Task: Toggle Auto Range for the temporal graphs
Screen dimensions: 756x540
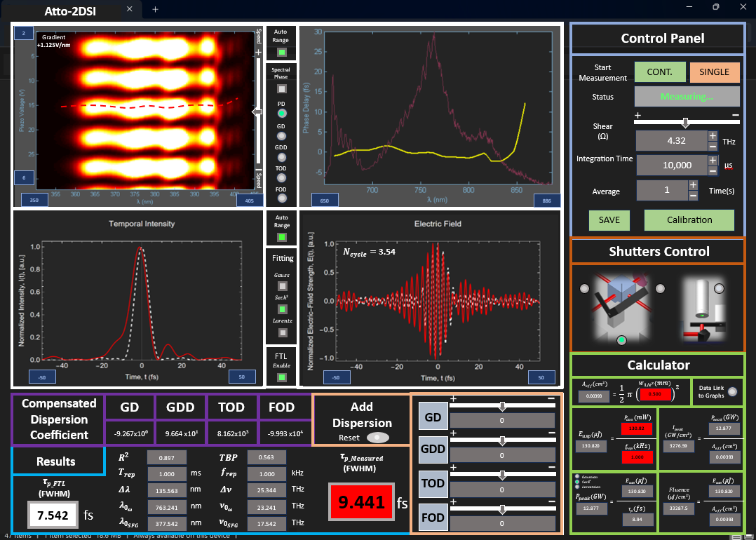Action: tap(282, 238)
